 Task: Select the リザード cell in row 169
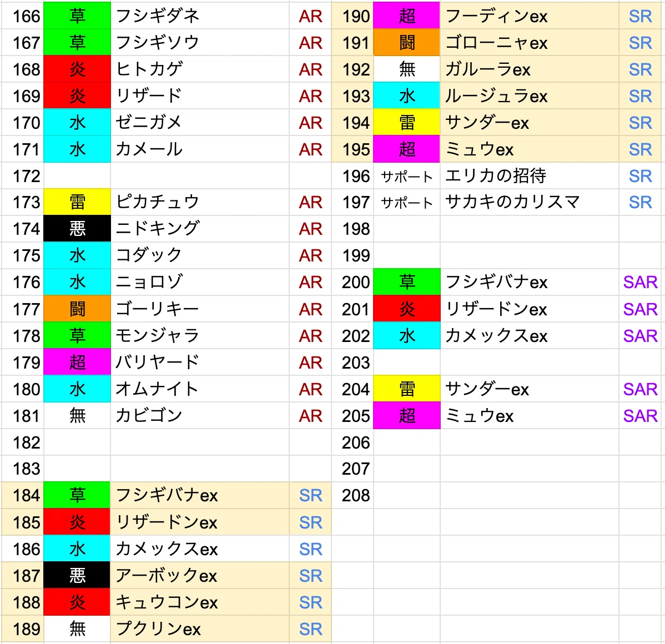(200, 96)
